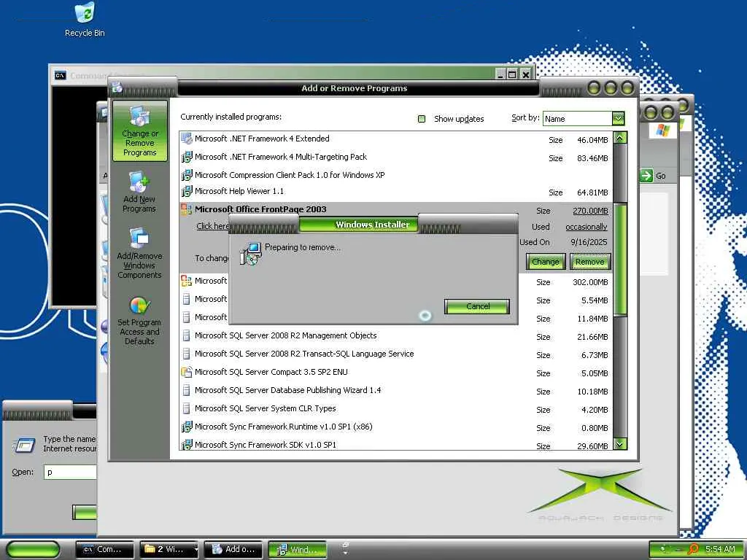747x560 pixels.
Task: Click the taskbar clock showing 5:54 AM
Action: [x=720, y=549]
